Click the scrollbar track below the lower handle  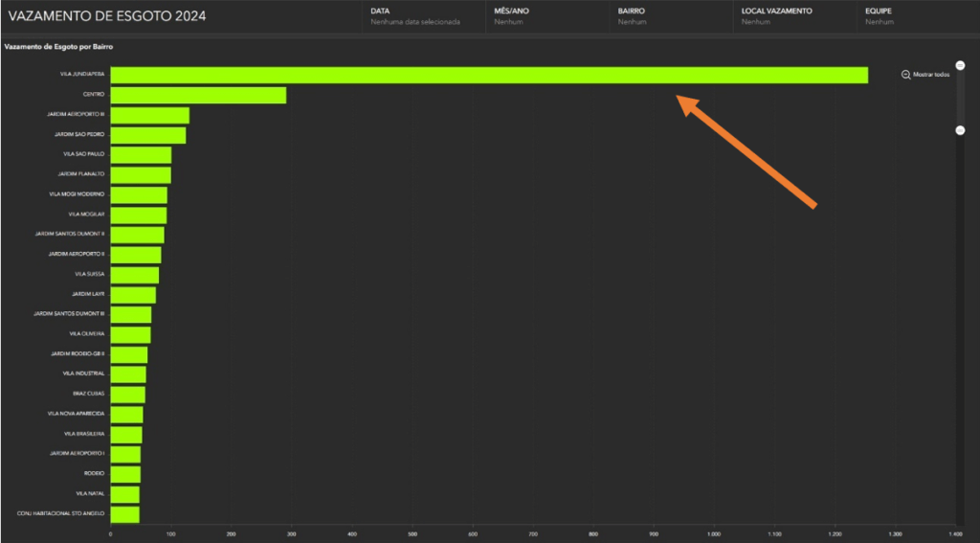[x=960, y=326]
